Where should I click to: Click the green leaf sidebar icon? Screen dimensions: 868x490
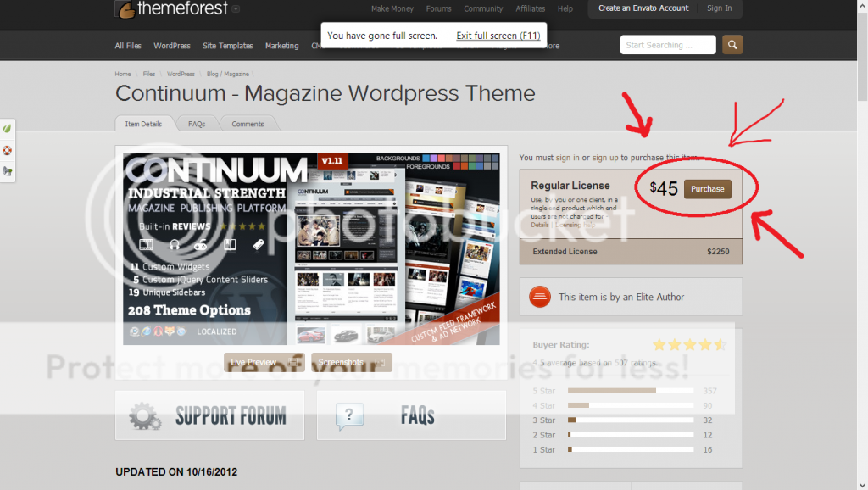(7, 129)
